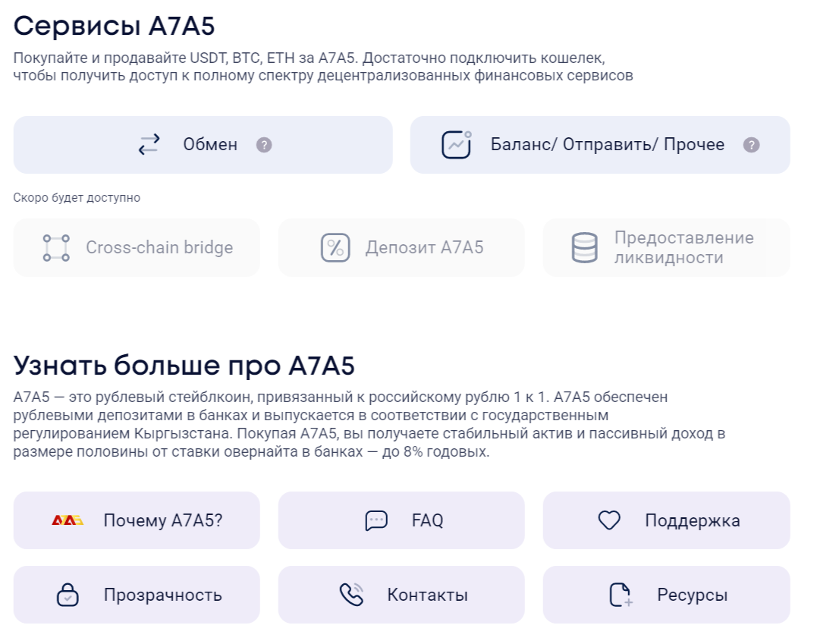Viewport: 817px width, 644px height.
Task: Open the Почему A7A5? page
Action: click(162, 520)
